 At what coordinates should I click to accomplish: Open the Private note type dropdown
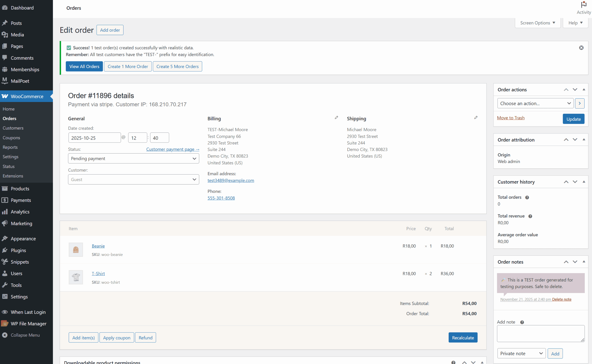pos(521,353)
